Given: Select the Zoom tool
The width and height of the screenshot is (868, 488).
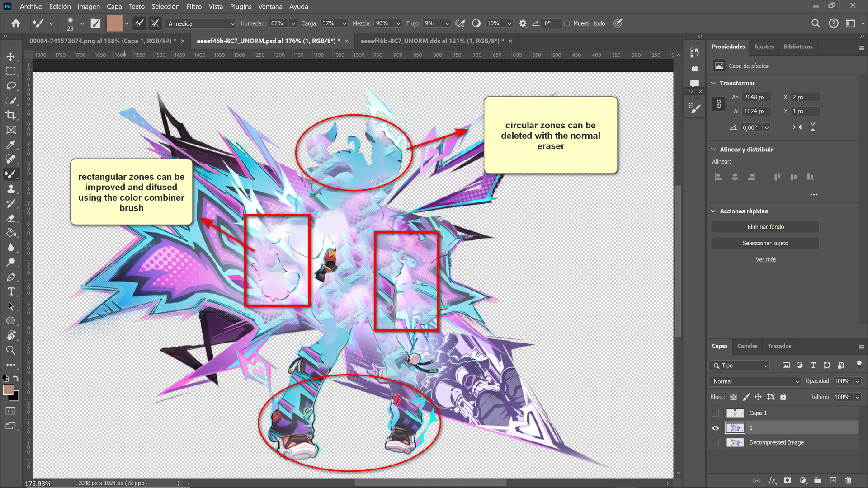Looking at the screenshot, I should coord(11,350).
